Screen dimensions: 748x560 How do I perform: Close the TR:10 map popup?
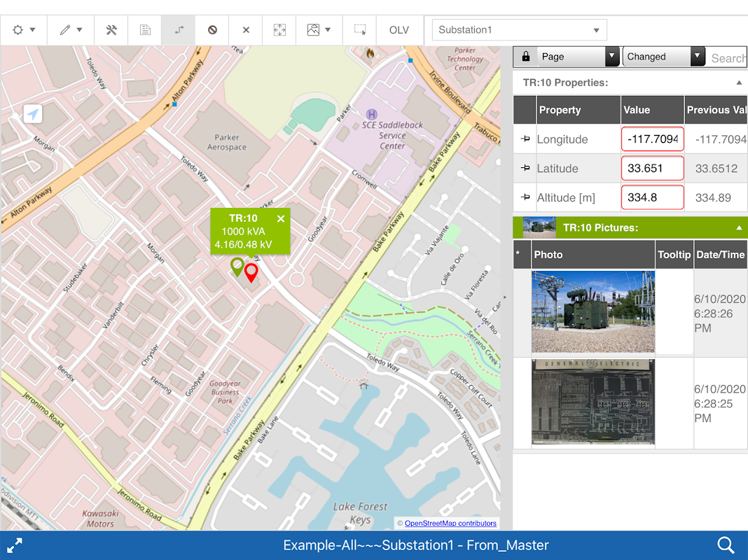pyautogui.click(x=281, y=219)
